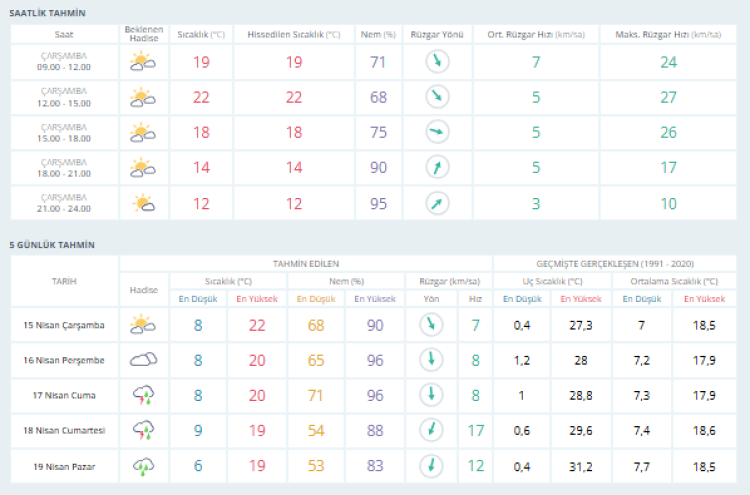
Task: Click the 17 Nisan Cuma date cell
Action: 65,395
